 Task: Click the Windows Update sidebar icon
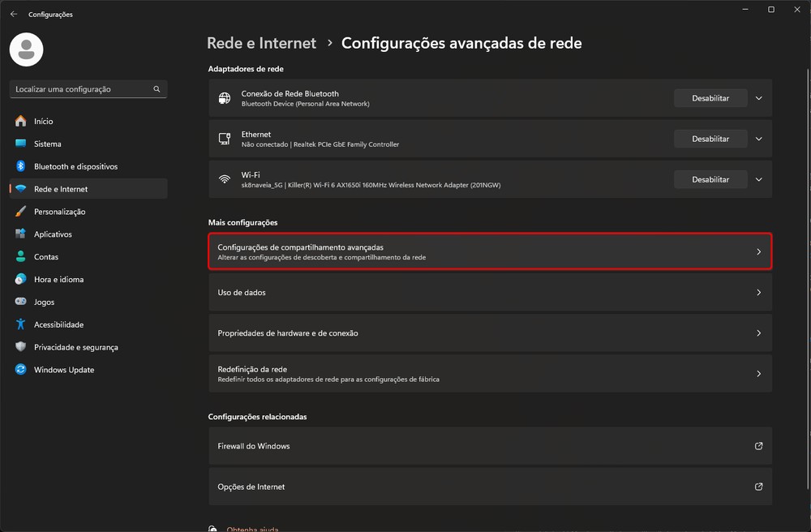tap(21, 370)
